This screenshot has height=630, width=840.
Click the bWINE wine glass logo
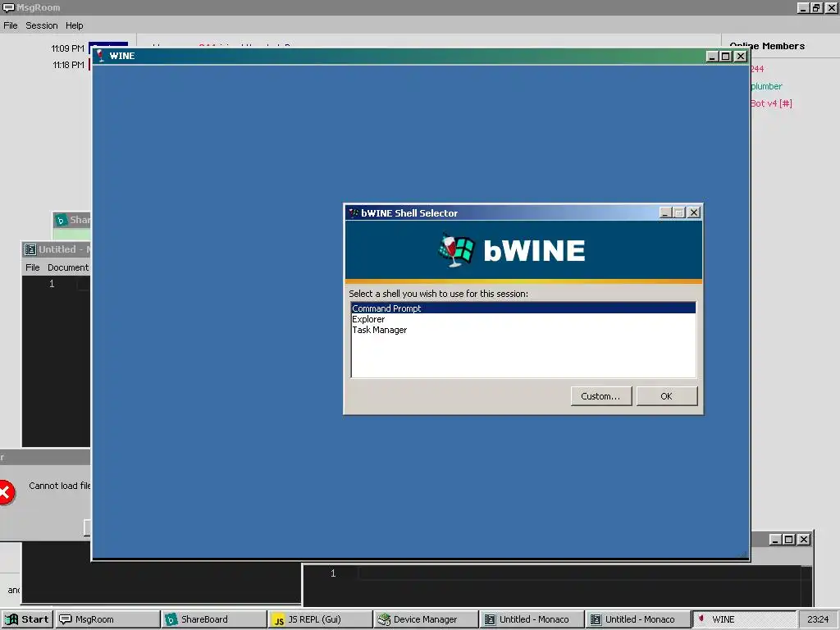[x=456, y=250]
